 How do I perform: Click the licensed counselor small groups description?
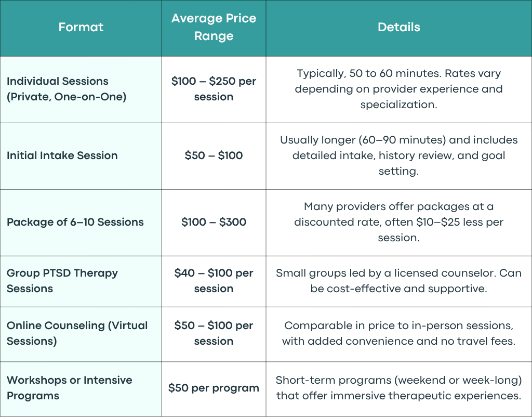click(399, 281)
